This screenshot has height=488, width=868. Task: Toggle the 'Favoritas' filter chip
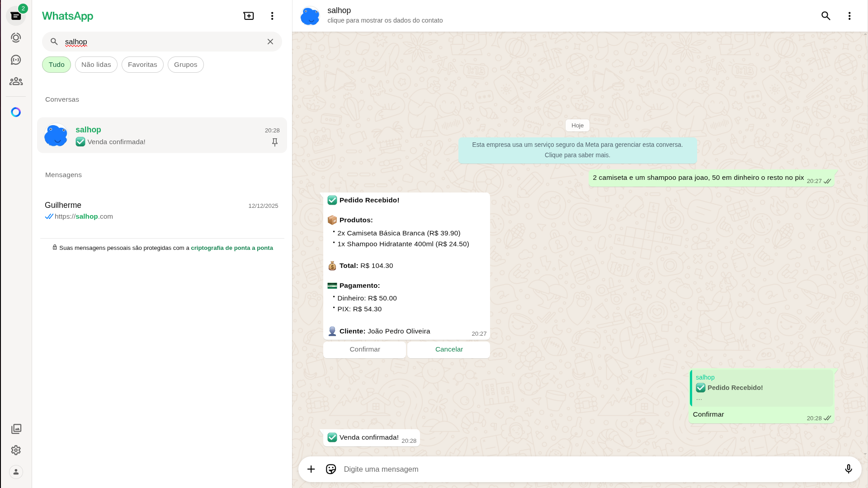(142, 65)
